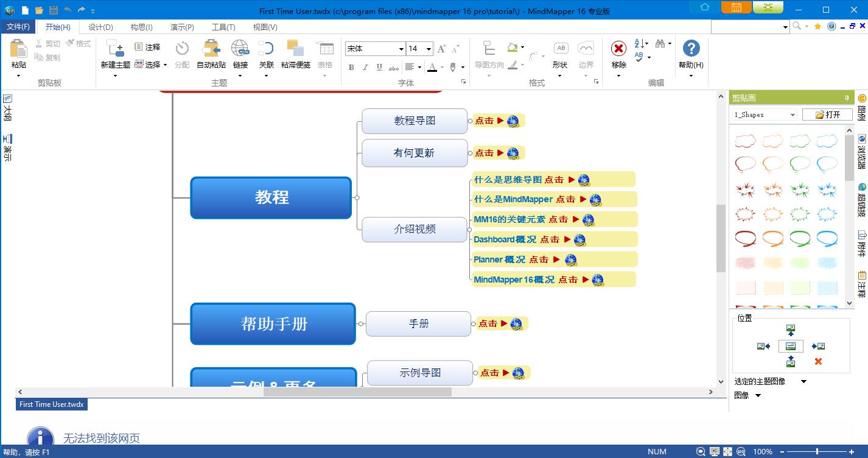Place image below topic text

pyautogui.click(x=790, y=362)
